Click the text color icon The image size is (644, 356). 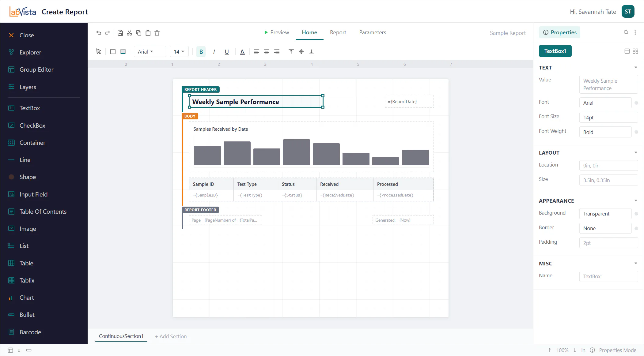point(242,51)
